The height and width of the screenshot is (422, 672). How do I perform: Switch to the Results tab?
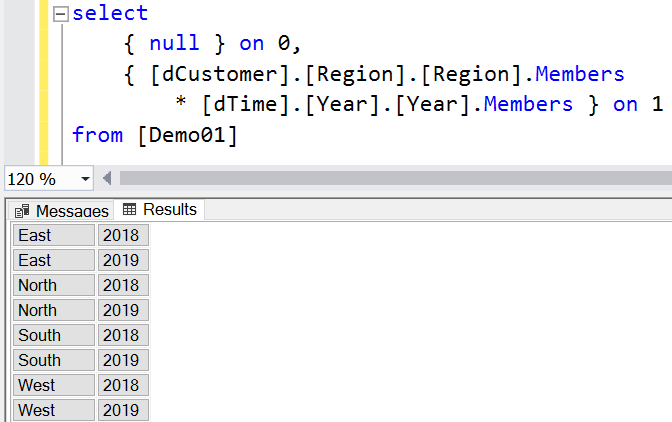(160, 210)
